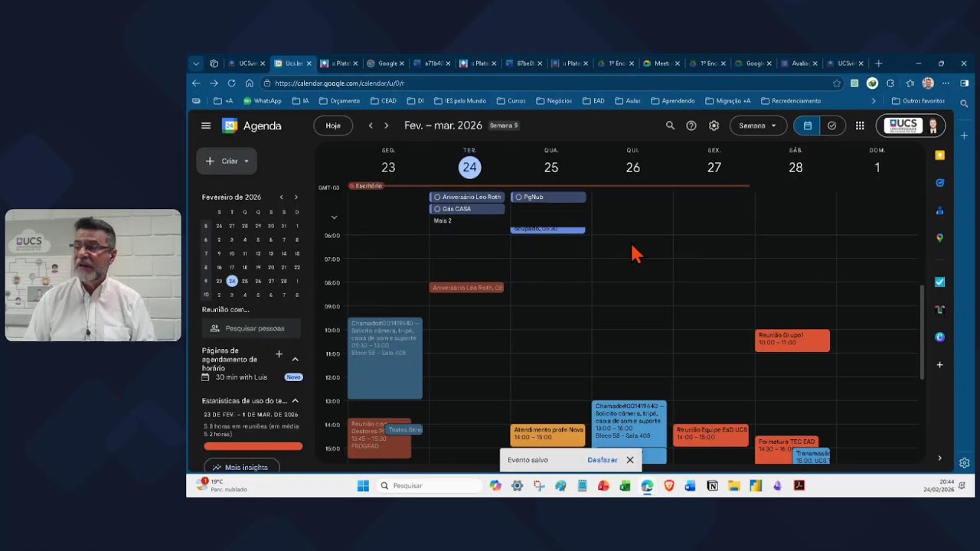Open 'Mais insights' button
The height and width of the screenshot is (551, 980).
pyautogui.click(x=241, y=467)
